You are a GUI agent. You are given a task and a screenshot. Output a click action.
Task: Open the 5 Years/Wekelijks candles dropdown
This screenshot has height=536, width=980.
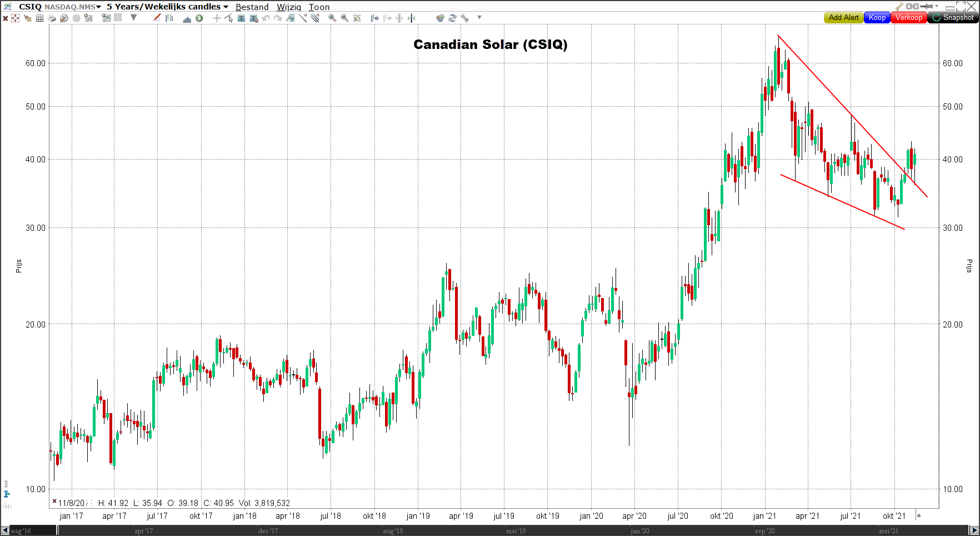point(226,7)
